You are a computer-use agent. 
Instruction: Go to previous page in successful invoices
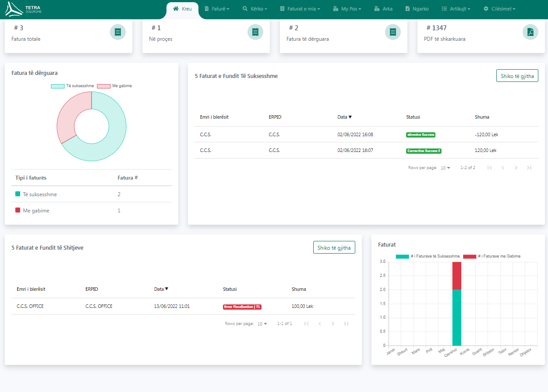point(503,168)
